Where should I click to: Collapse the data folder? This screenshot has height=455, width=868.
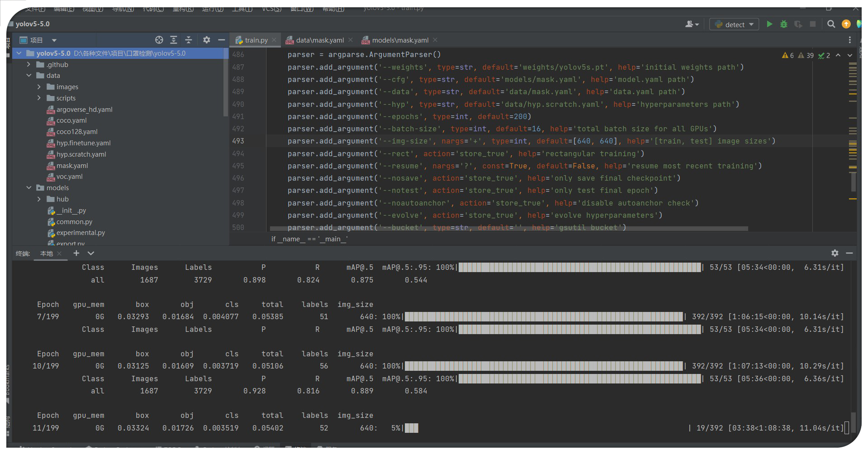(x=29, y=76)
